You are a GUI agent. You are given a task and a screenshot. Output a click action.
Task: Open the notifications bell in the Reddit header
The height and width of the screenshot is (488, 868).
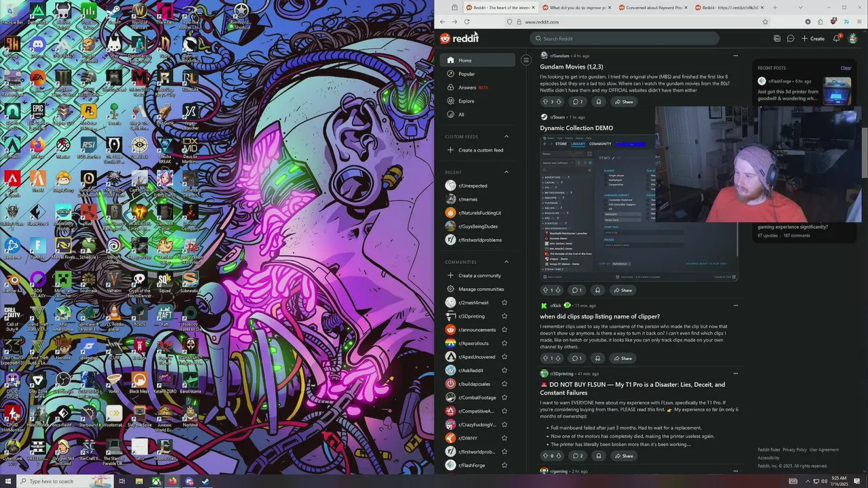[x=836, y=39]
